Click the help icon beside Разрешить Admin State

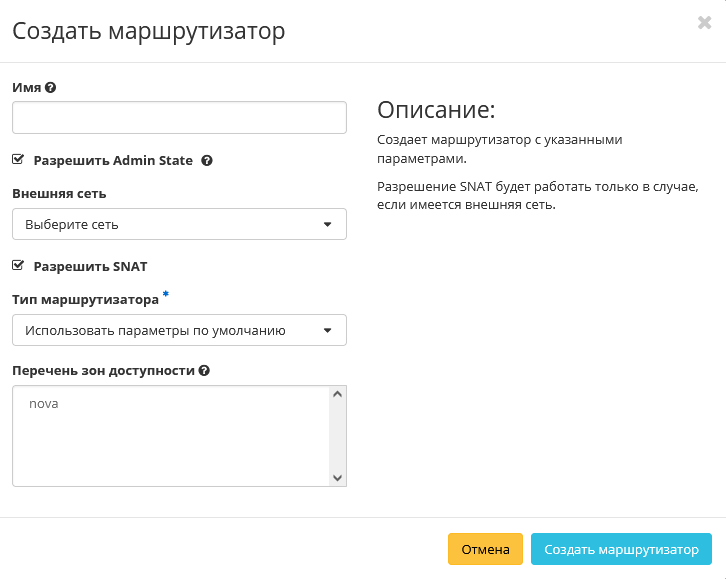click(x=206, y=160)
